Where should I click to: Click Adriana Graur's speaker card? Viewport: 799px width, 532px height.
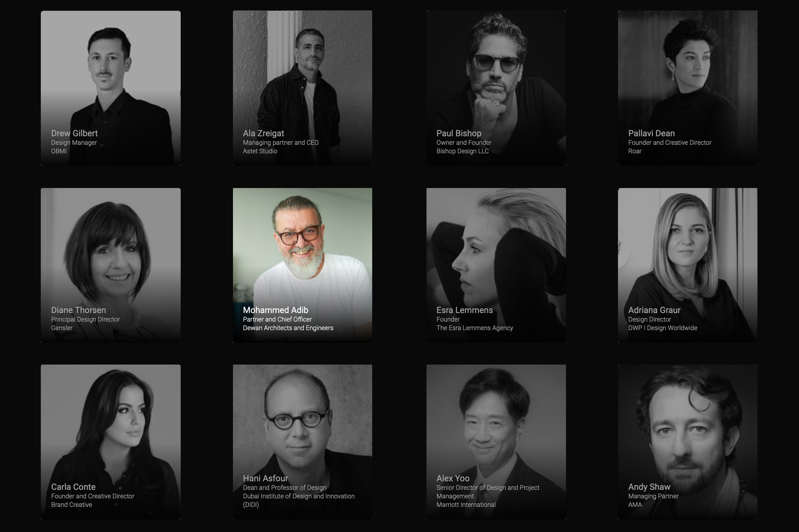click(x=688, y=265)
